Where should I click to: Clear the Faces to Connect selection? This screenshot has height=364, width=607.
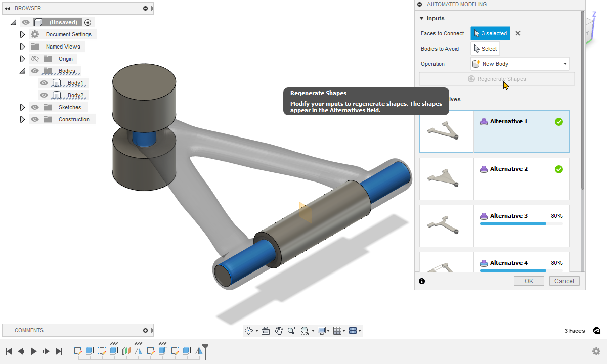(518, 34)
